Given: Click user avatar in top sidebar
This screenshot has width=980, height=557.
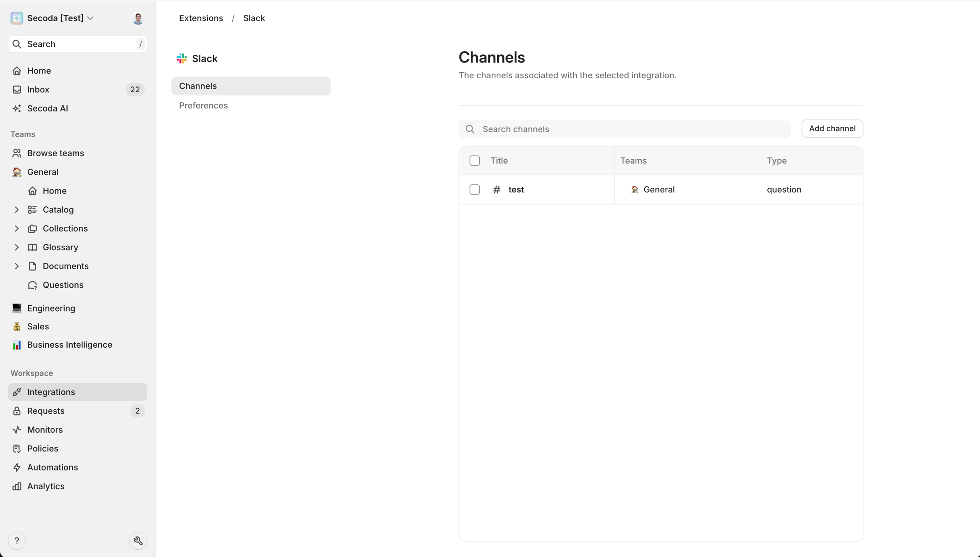Looking at the screenshot, I should coord(138,18).
